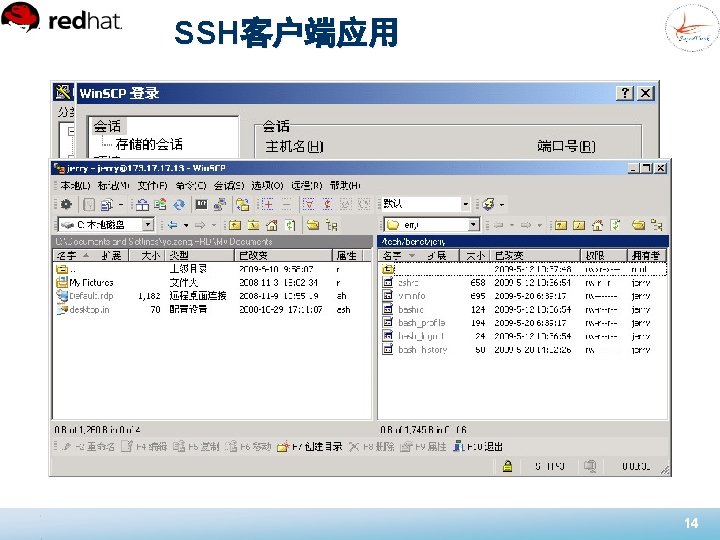This screenshot has width=720, height=540.
Task: Sort remote panel by 拥有者 column
Action: coord(646,255)
